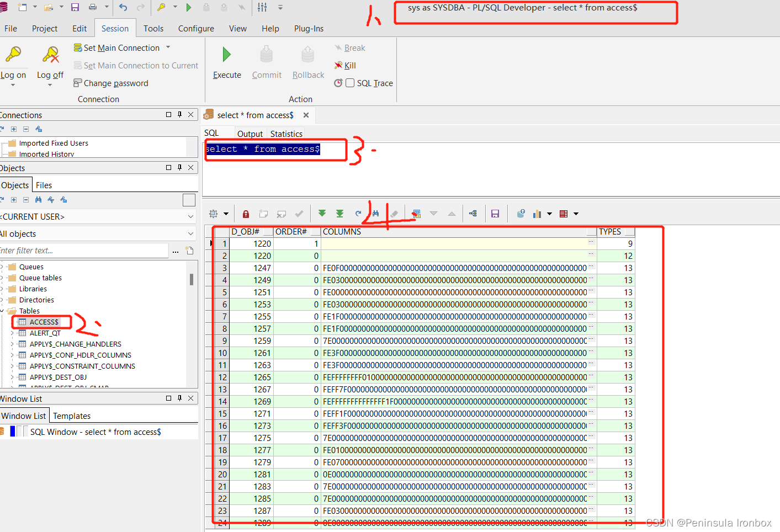Open the Plug-Ins ribbon tab
Image resolution: width=780 pixels, height=532 pixels.
pyautogui.click(x=309, y=28)
